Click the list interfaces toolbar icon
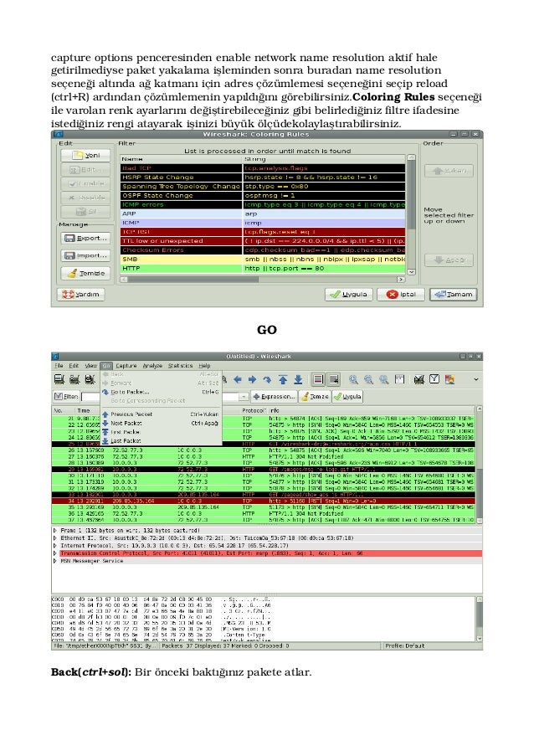Image resolution: width=534 pixels, height=756 pixels. coord(59,379)
